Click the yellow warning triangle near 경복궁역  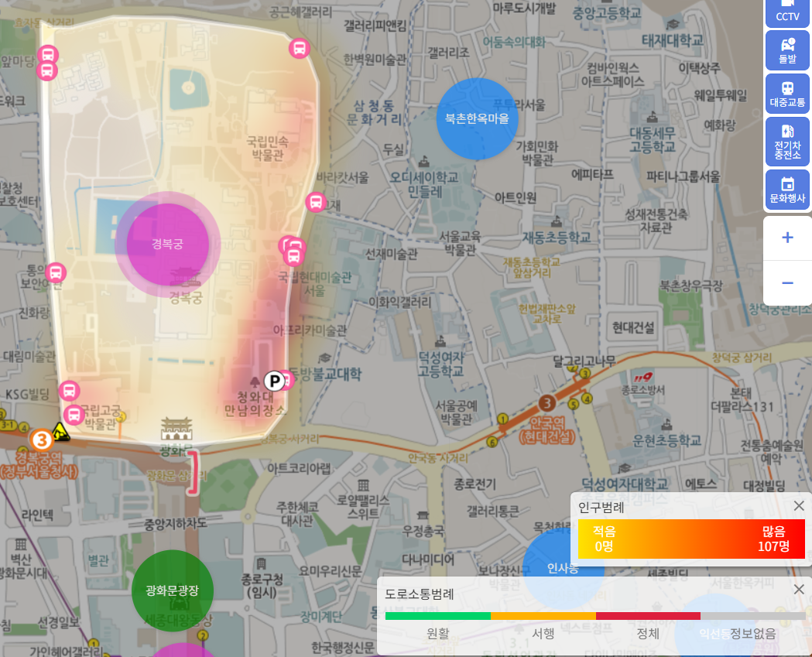click(x=60, y=432)
